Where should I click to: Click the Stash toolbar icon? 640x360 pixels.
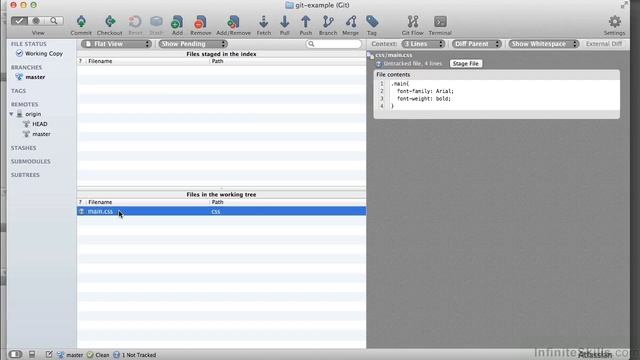click(156, 22)
